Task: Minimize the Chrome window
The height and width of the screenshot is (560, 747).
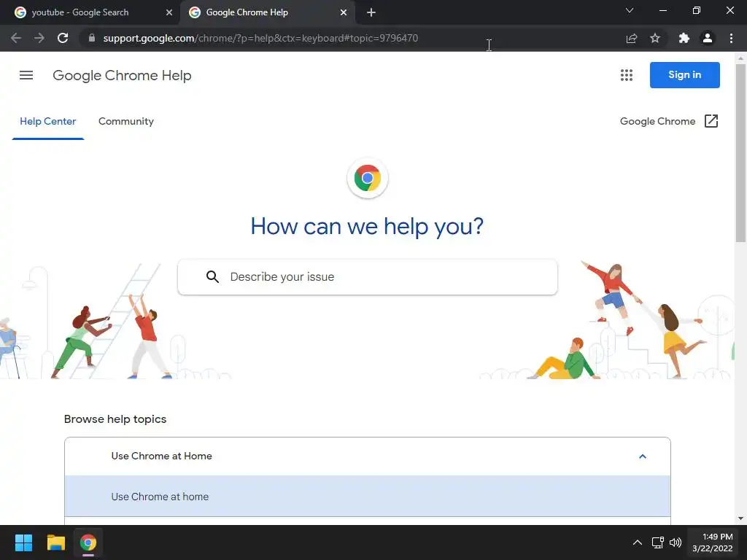Action: pos(662,10)
